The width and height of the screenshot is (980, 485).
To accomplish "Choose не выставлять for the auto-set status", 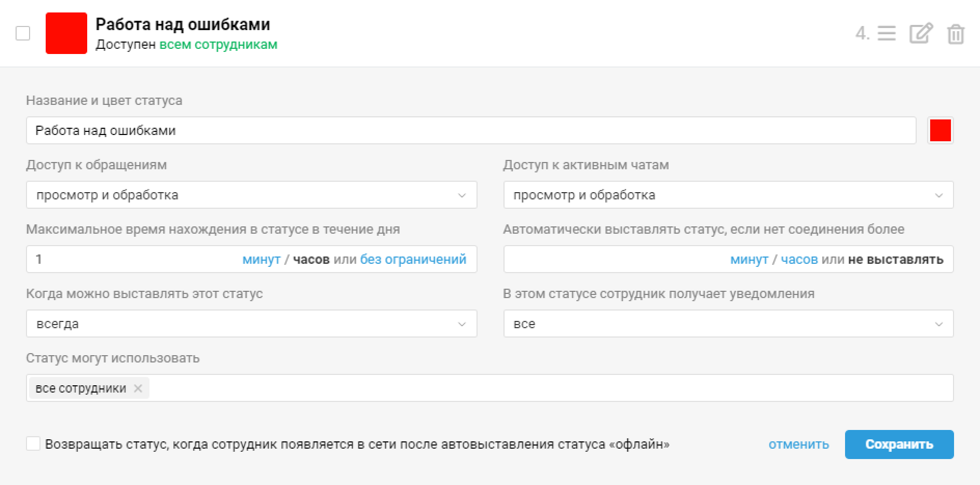I will [x=896, y=259].
